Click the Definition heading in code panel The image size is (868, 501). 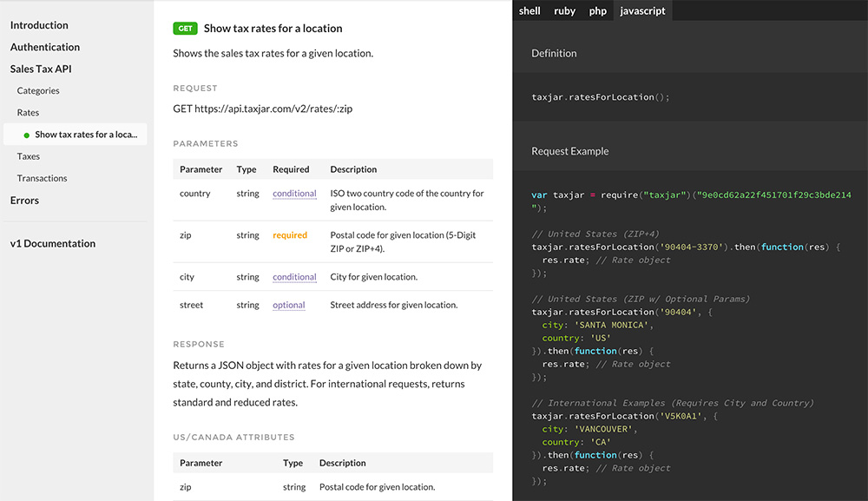[x=554, y=53]
